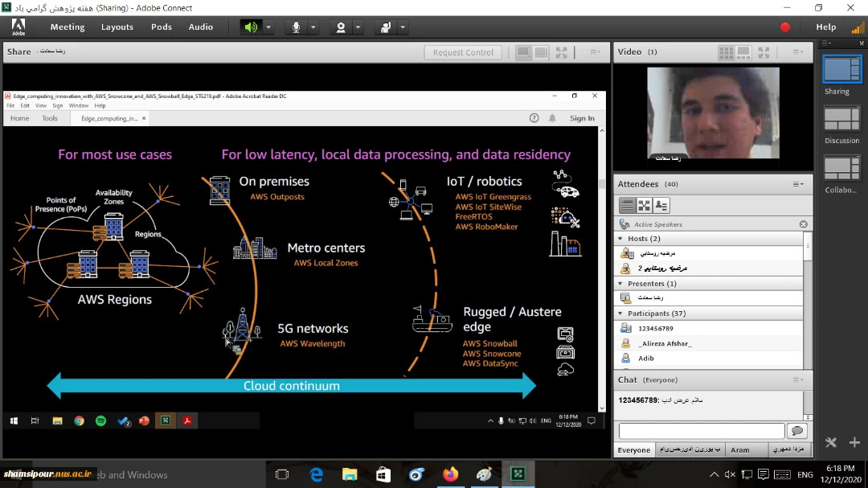Add a new layout with plus icon
The height and width of the screenshot is (488, 868).
point(854,442)
